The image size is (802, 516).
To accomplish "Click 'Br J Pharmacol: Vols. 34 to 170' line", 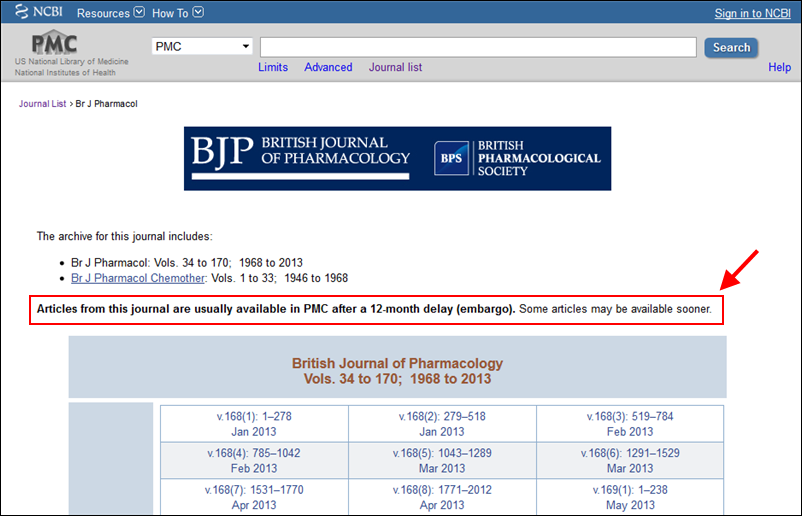I will point(187,262).
